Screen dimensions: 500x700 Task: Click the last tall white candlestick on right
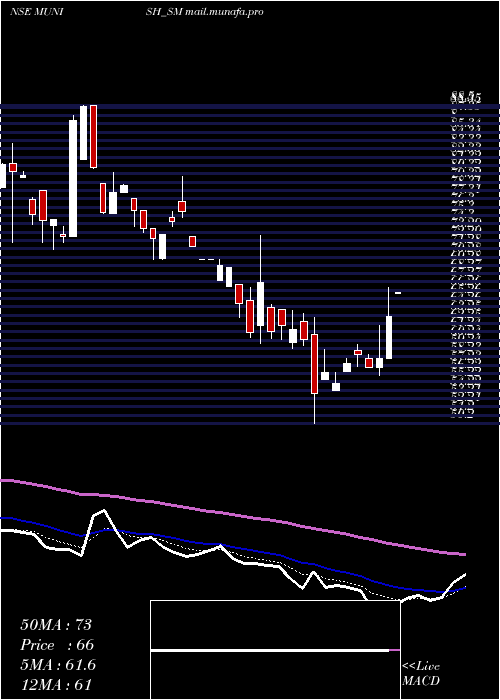coord(389,337)
